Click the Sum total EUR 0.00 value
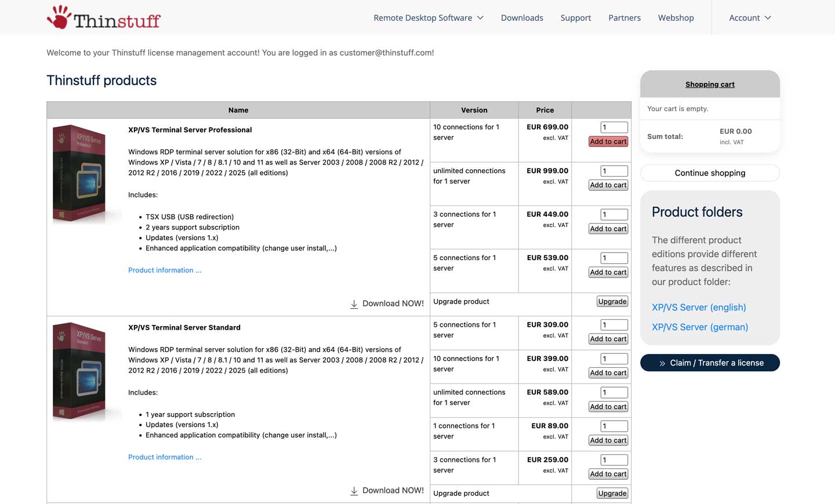835x504 pixels. pyautogui.click(x=736, y=132)
